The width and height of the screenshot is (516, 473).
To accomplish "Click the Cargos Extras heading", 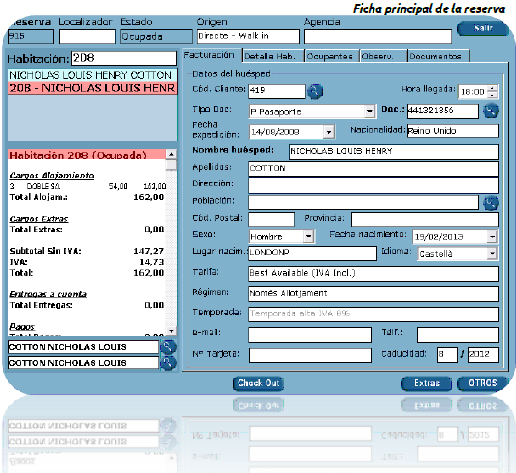I will click(x=39, y=219).
